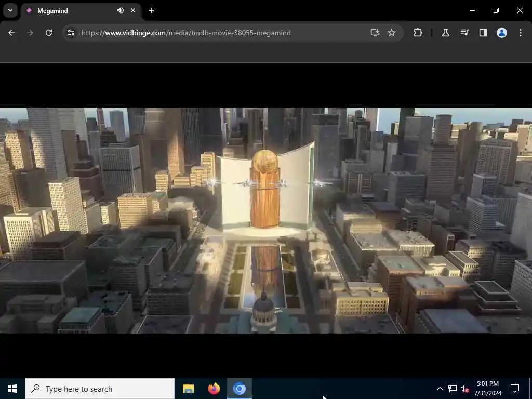Open File Explorer from taskbar
This screenshot has width=532, height=399.
click(188, 389)
